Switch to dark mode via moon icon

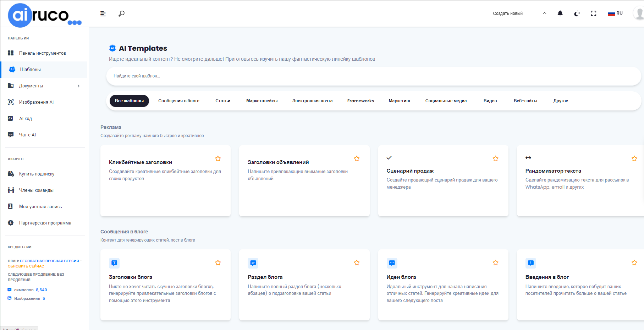coord(577,13)
